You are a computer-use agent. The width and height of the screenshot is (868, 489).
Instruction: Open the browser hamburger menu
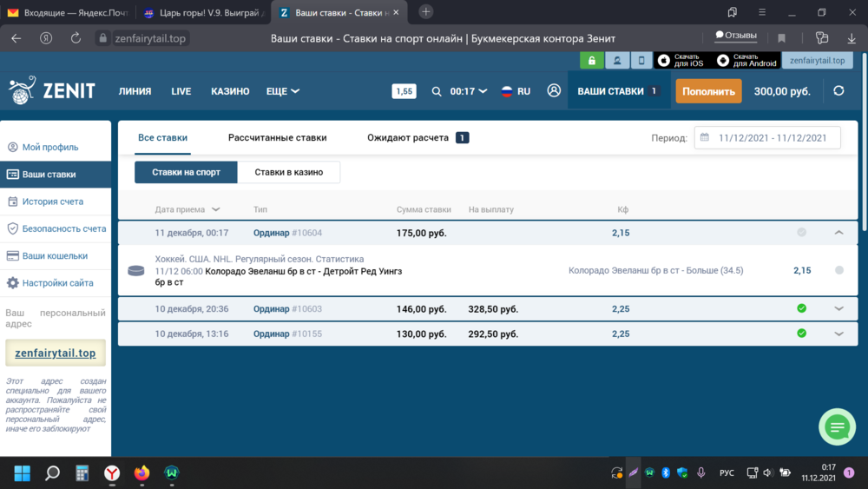(762, 12)
